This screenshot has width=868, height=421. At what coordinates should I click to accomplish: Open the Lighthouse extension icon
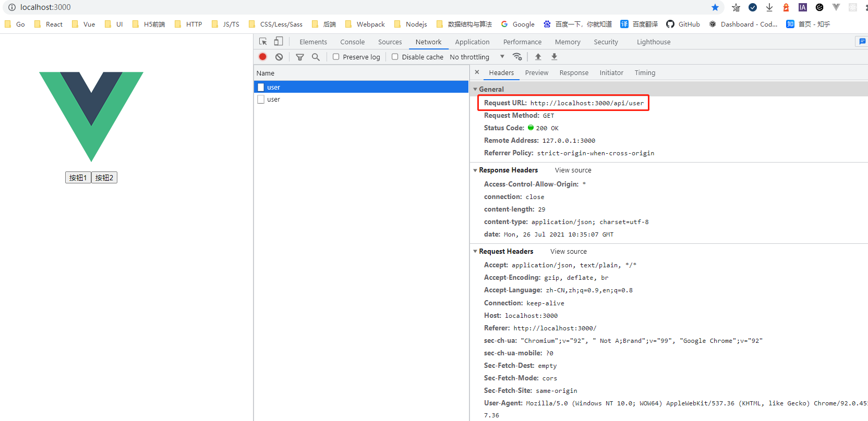(x=786, y=7)
